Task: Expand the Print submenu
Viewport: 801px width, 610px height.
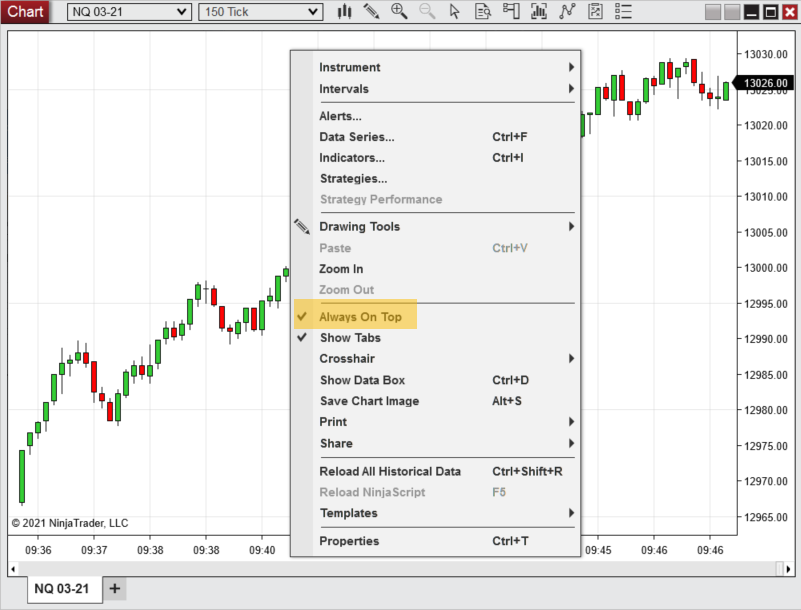Action: pos(435,422)
